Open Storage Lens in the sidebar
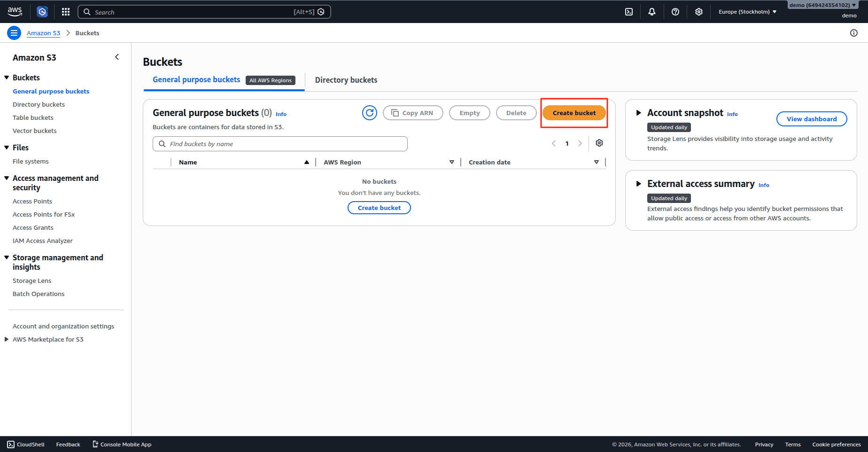Image resolution: width=868 pixels, height=452 pixels. point(32,281)
